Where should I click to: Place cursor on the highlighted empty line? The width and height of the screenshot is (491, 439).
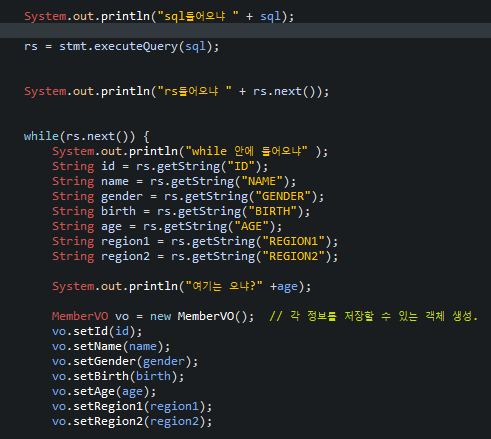245,31
